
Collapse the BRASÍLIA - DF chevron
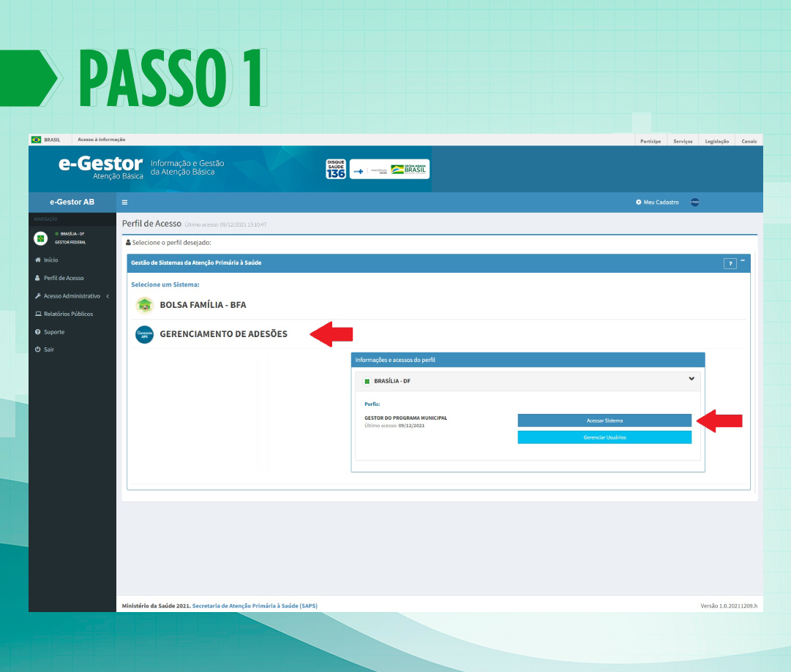tap(691, 379)
